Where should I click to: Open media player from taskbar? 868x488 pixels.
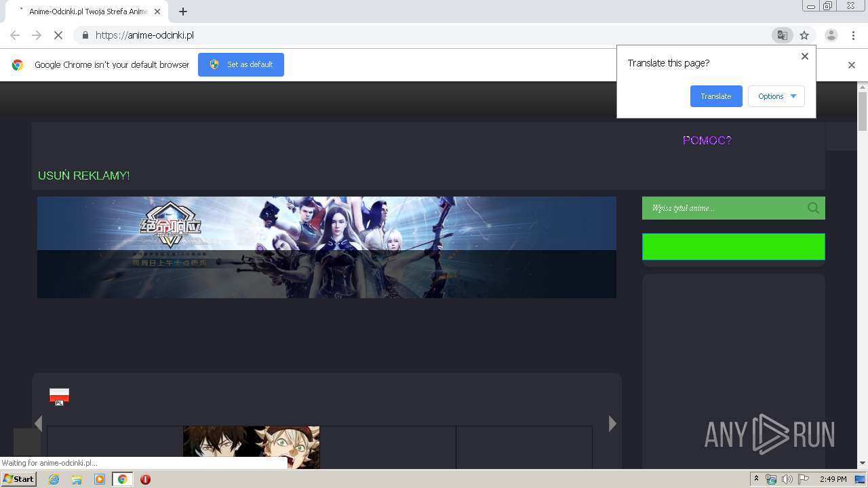[100, 479]
